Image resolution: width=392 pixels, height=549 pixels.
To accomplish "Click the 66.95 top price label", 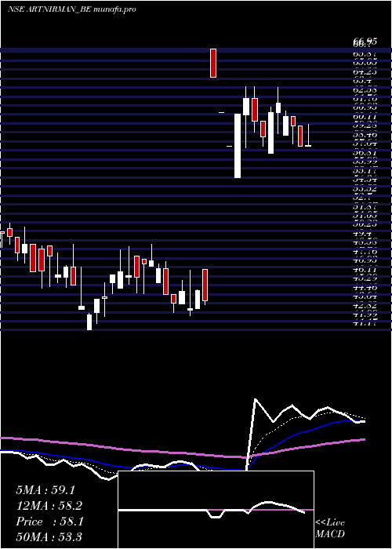I will (x=365, y=42).
